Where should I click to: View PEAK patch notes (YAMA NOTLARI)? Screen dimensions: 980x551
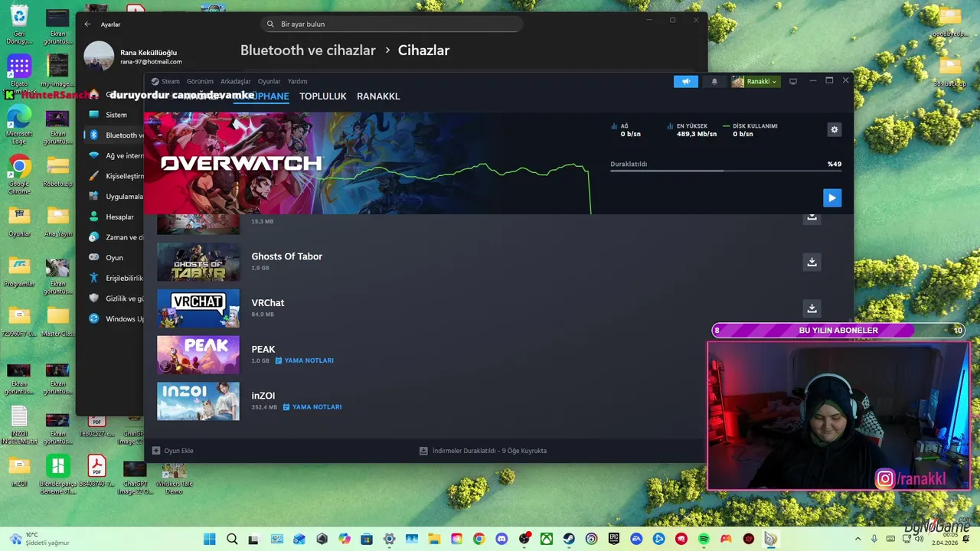305,360
